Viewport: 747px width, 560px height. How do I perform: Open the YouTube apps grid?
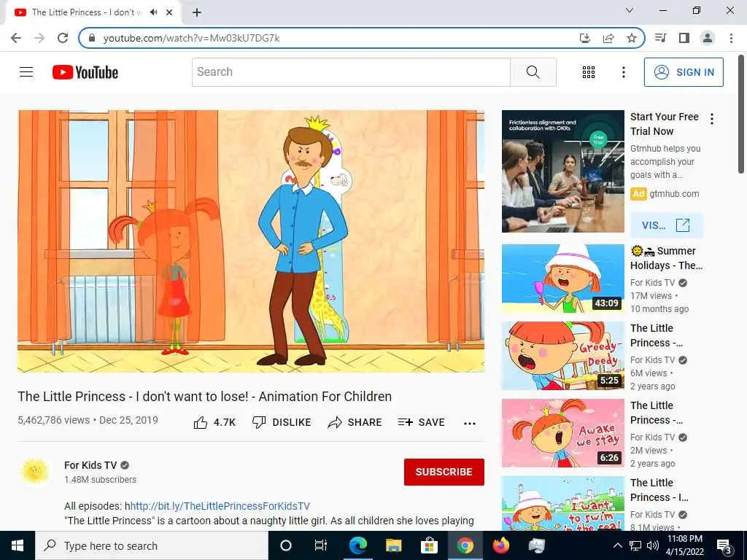tap(589, 72)
